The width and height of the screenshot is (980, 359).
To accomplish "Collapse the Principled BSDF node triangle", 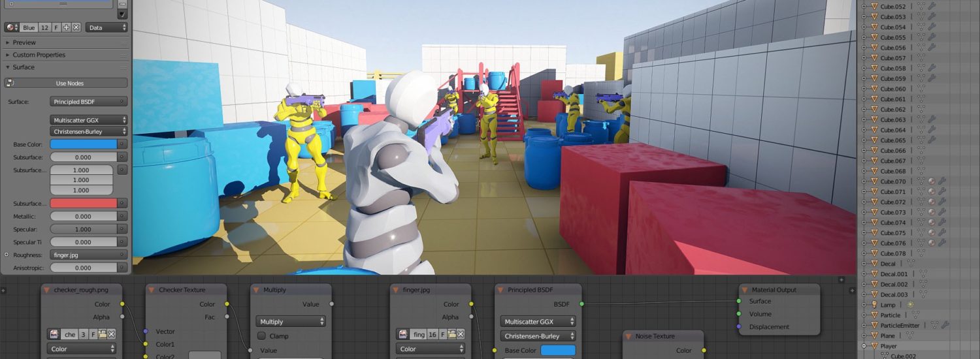I will [x=501, y=290].
